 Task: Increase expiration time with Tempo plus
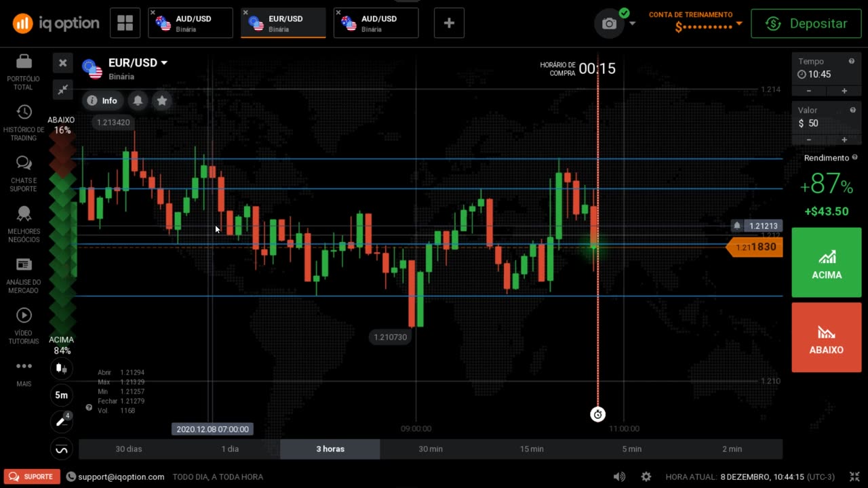844,91
